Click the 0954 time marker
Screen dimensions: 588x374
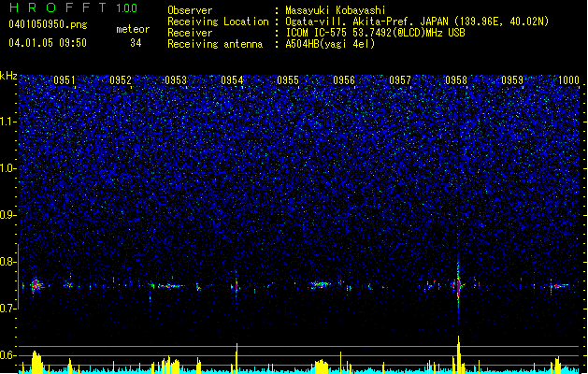232,80
